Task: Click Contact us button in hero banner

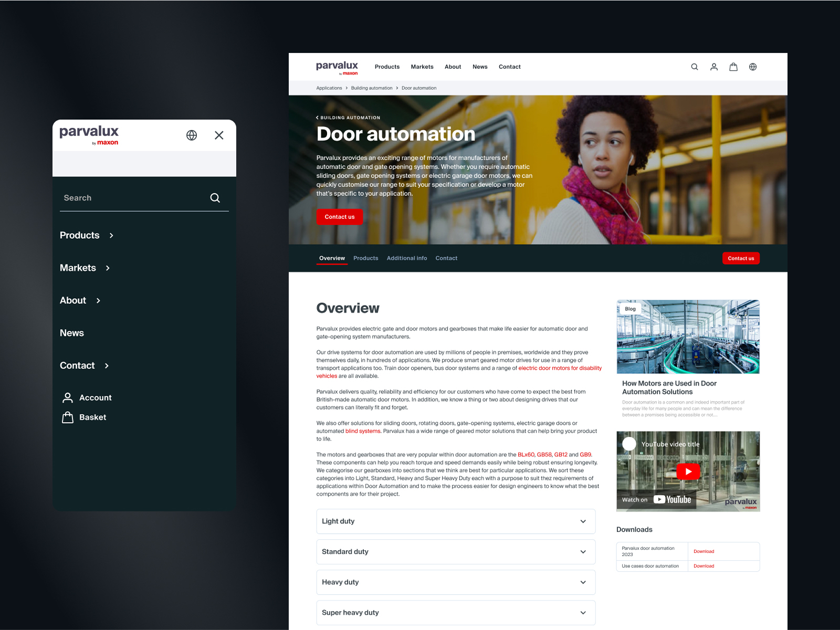Action: point(340,217)
